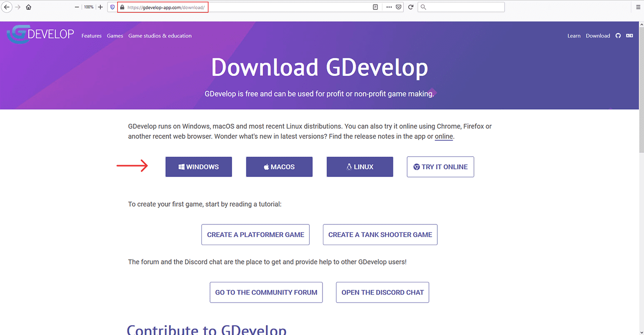
Task: Open the Features menu item
Action: [91, 36]
